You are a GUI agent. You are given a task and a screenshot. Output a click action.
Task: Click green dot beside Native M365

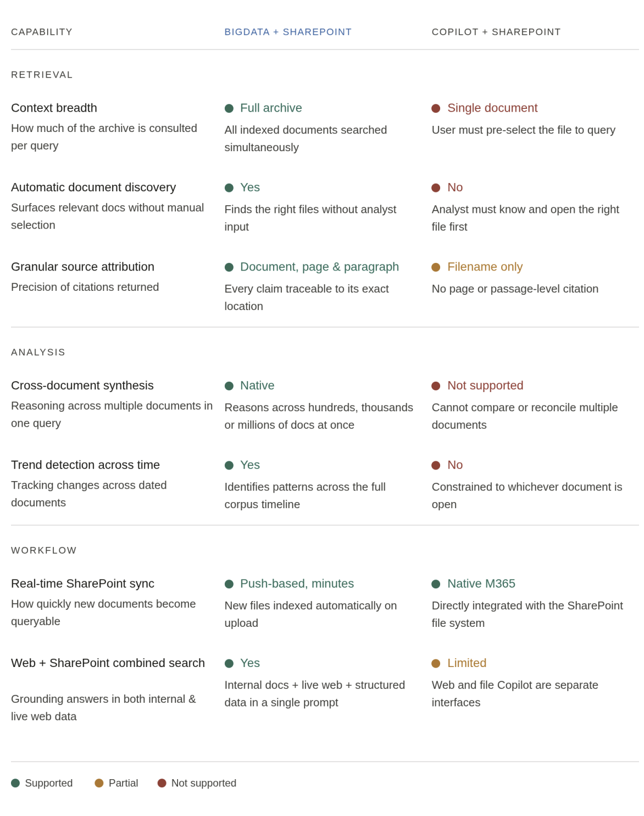click(x=436, y=584)
